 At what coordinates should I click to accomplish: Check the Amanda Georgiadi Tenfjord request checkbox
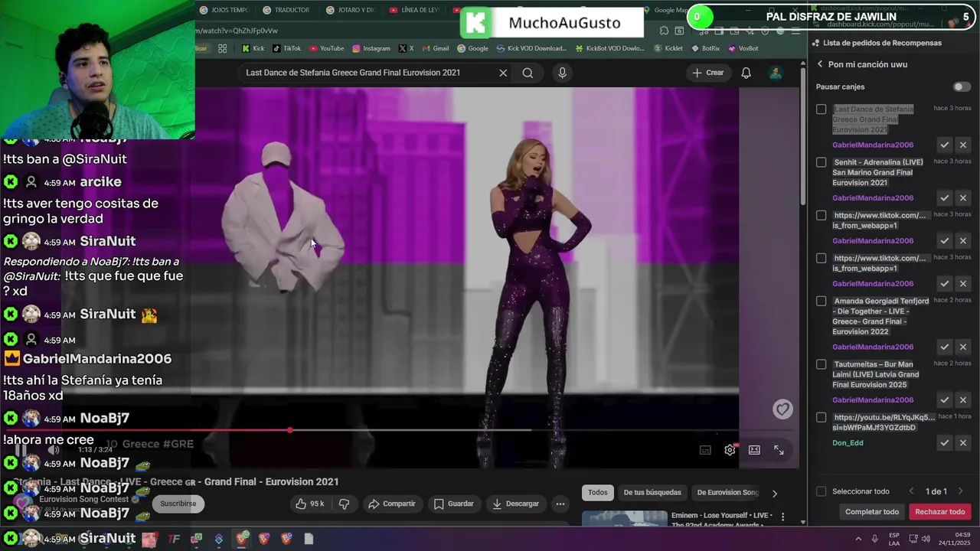821,302
